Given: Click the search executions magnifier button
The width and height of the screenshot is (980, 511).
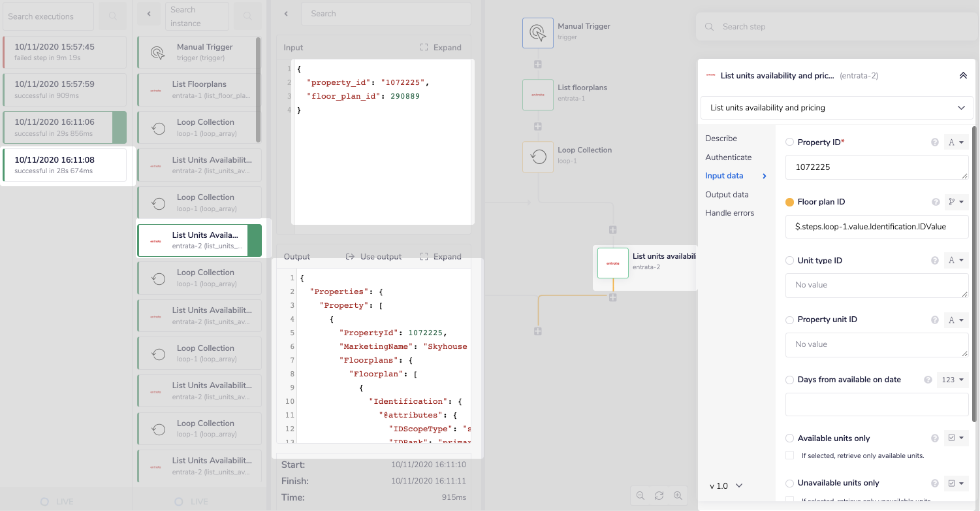Looking at the screenshot, I should 113,16.
